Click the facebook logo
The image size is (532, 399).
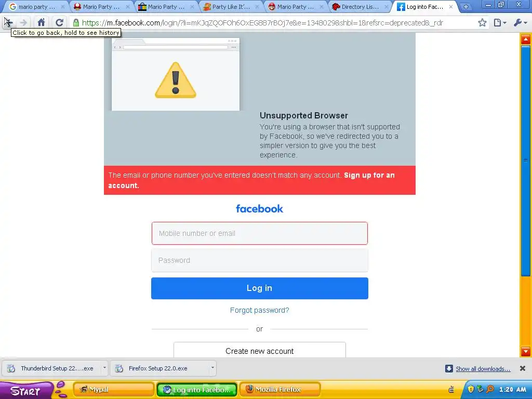[x=260, y=209]
